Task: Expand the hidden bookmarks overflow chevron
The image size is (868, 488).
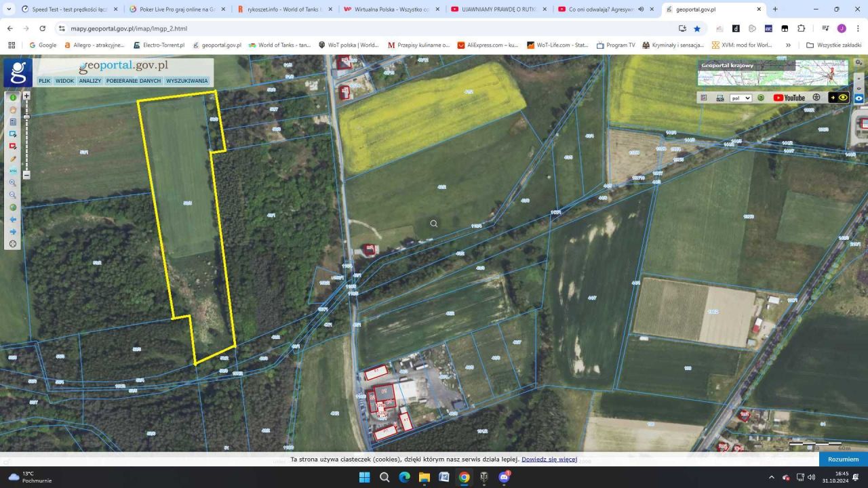Action: coord(788,45)
